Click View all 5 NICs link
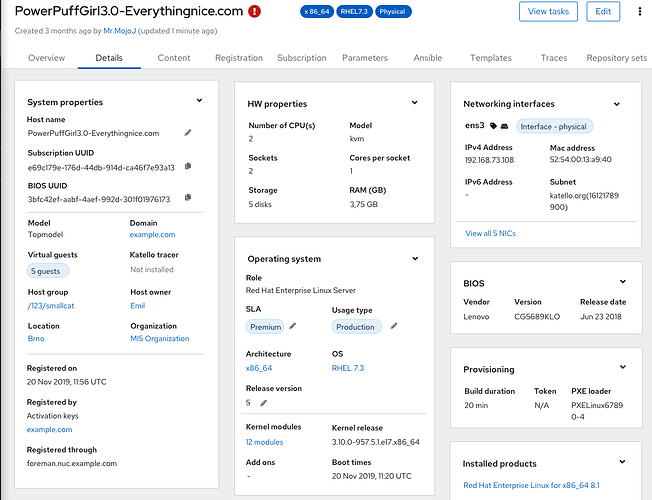This screenshot has height=500, width=652. pyautogui.click(x=491, y=233)
